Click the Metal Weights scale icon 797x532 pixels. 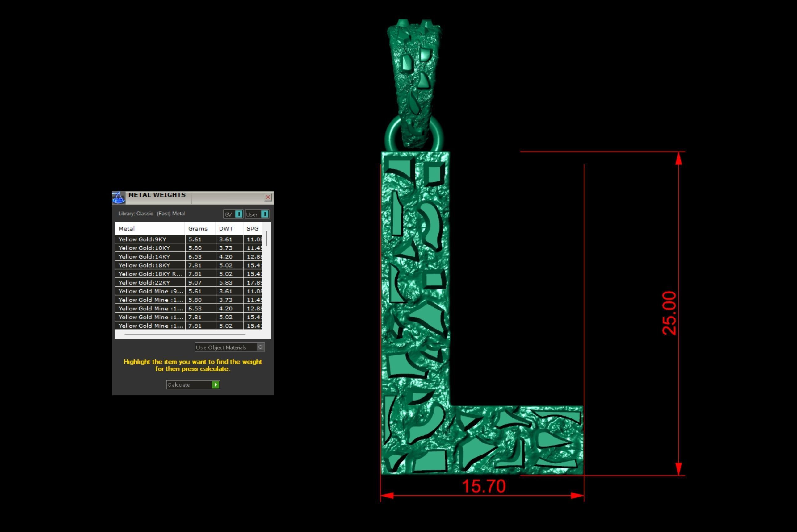[x=119, y=197]
